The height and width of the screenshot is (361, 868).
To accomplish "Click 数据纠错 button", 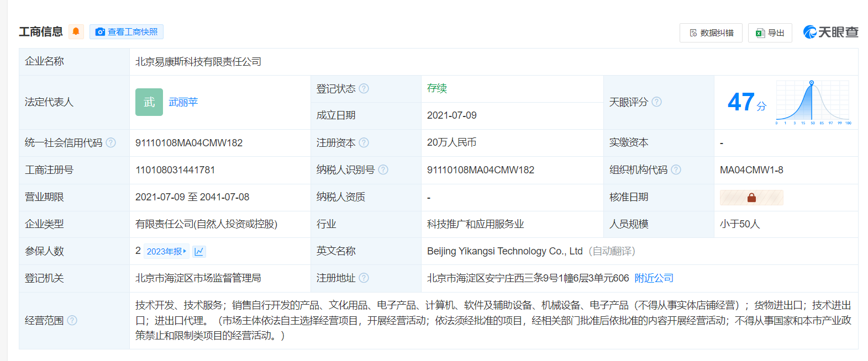I will coord(711,33).
